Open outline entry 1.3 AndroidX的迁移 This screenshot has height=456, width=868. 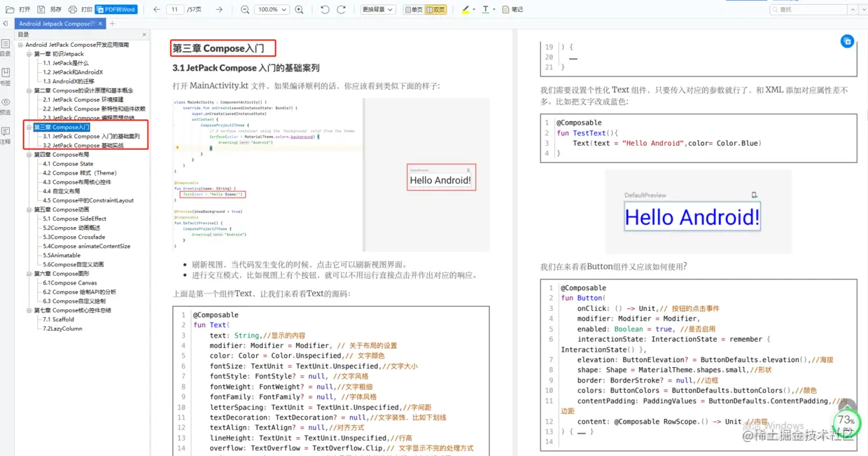coord(69,81)
